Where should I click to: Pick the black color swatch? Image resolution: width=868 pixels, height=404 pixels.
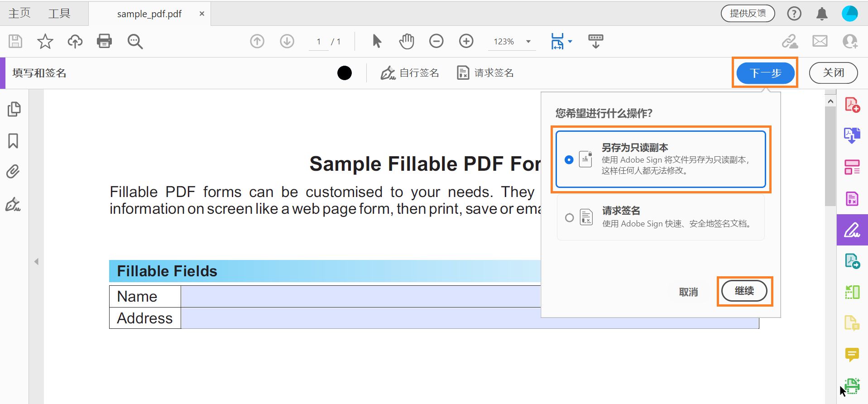coord(345,73)
